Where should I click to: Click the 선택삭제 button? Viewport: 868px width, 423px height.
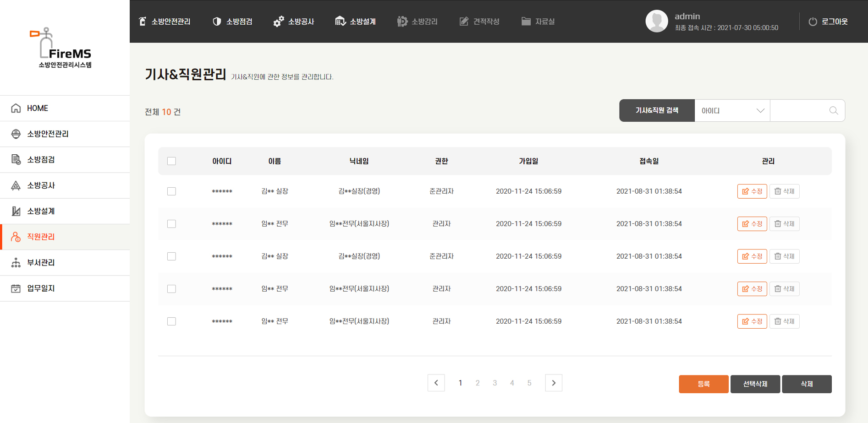click(x=755, y=384)
